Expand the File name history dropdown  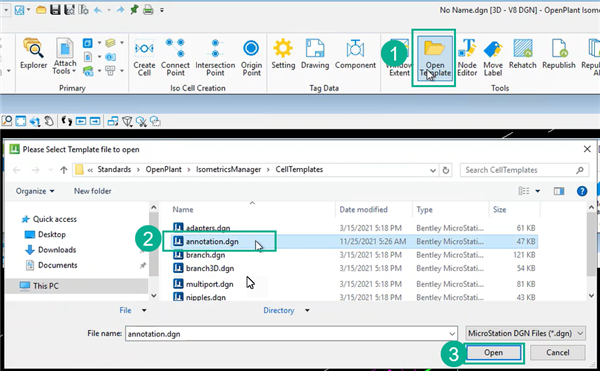(x=452, y=334)
